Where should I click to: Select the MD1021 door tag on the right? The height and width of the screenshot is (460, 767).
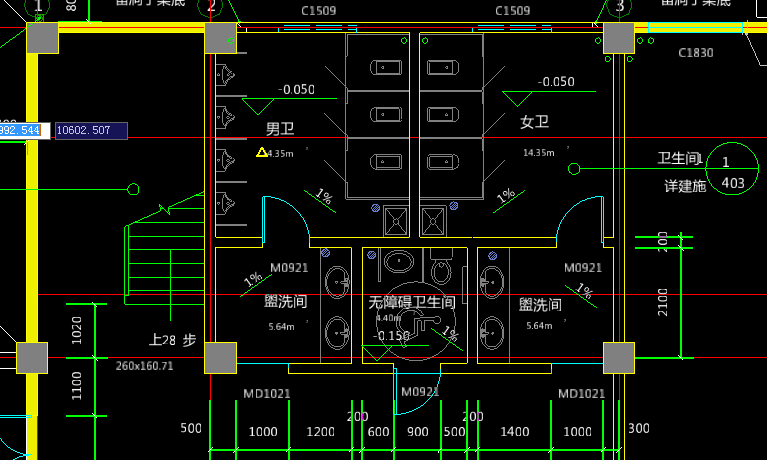click(582, 393)
